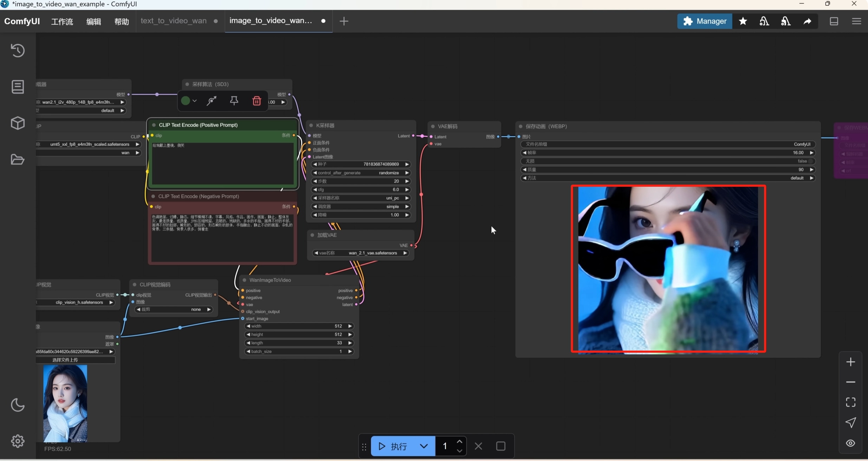This screenshot has width=868, height=461.
Task: Open the vae名称 wan_2.1_vae dropdown
Action: pos(361,253)
